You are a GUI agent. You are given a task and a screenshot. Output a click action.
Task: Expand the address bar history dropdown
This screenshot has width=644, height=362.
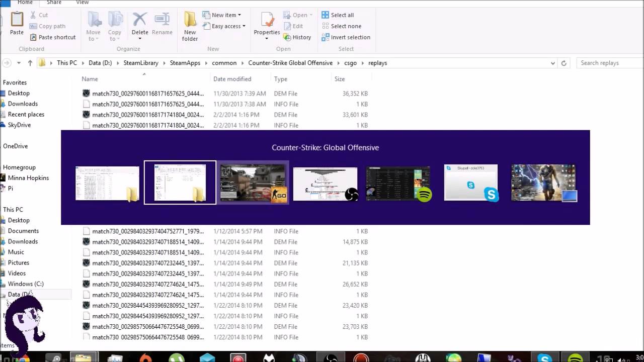tap(552, 63)
